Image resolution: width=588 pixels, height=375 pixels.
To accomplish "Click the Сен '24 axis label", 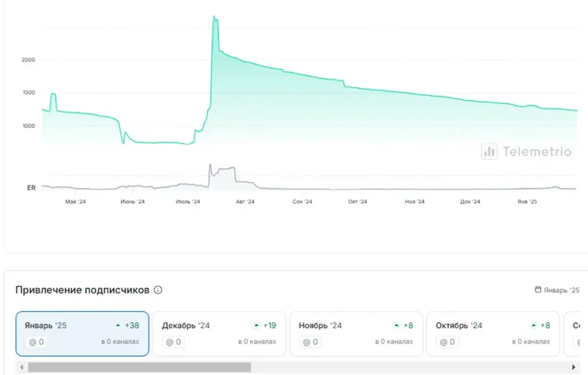I will point(302,202).
